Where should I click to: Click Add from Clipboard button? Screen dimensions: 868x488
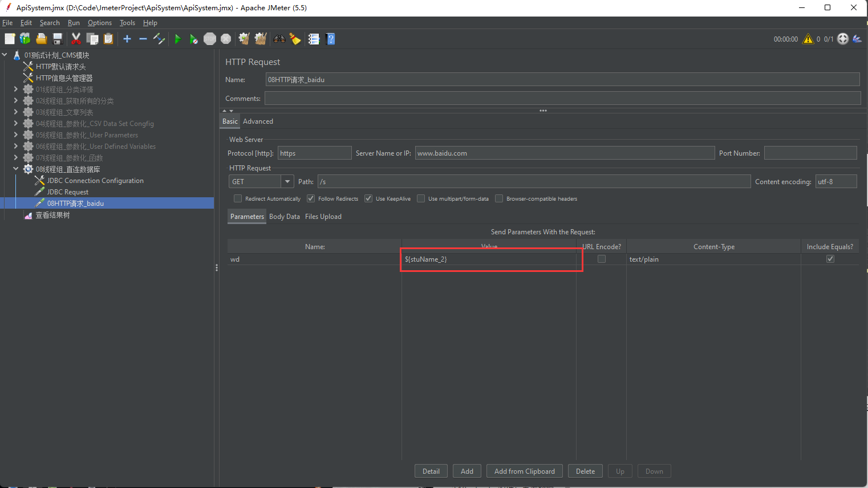click(x=525, y=471)
